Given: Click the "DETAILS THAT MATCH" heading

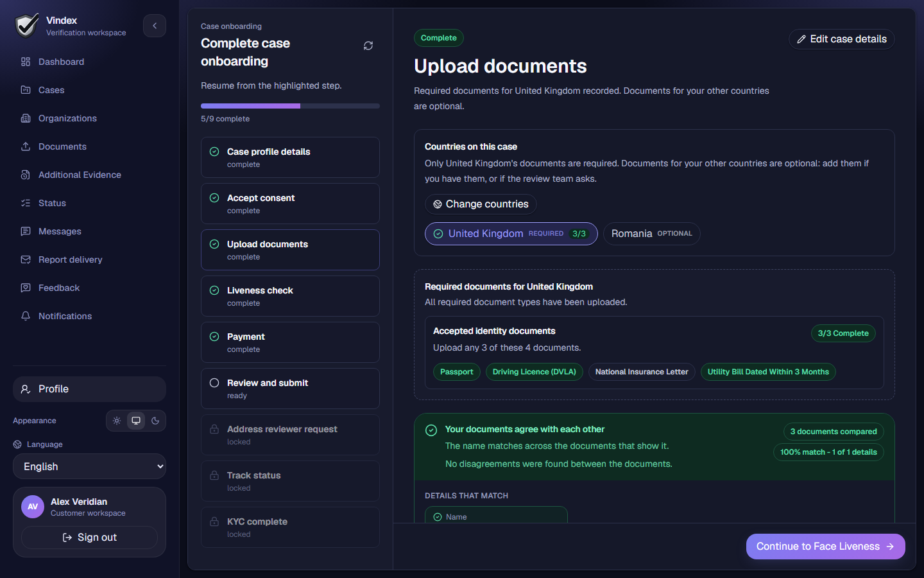Looking at the screenshot, I should point(466,496).
